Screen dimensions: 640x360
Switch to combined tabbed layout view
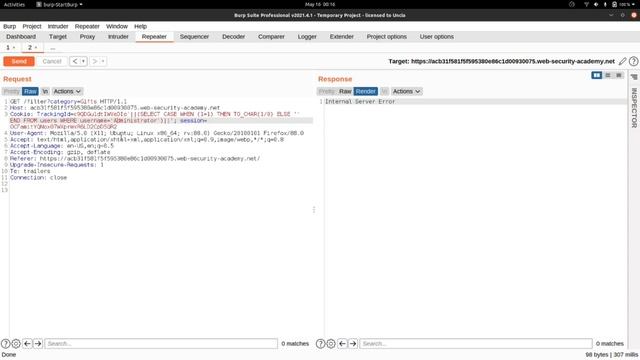(619, 75)
